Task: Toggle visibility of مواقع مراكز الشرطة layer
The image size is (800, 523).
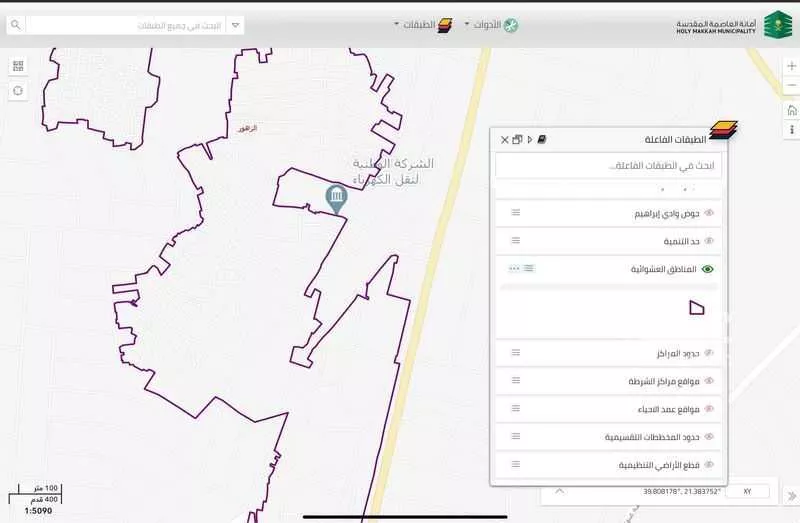Action: pos(709,381)
